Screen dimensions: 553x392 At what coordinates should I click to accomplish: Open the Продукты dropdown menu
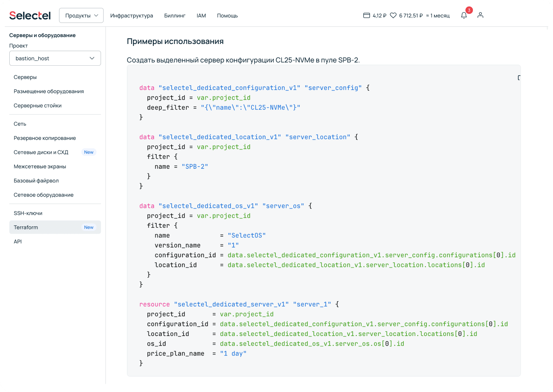[x=81, y=15]
